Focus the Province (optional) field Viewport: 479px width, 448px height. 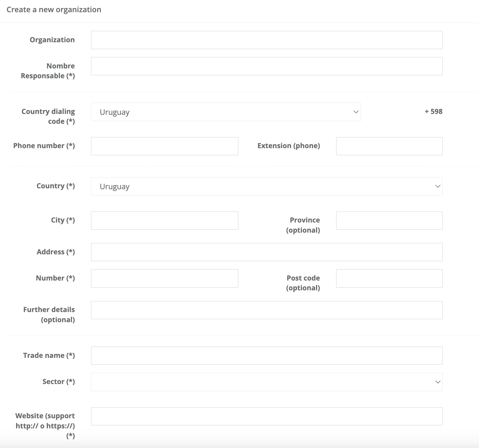(389, 220)
